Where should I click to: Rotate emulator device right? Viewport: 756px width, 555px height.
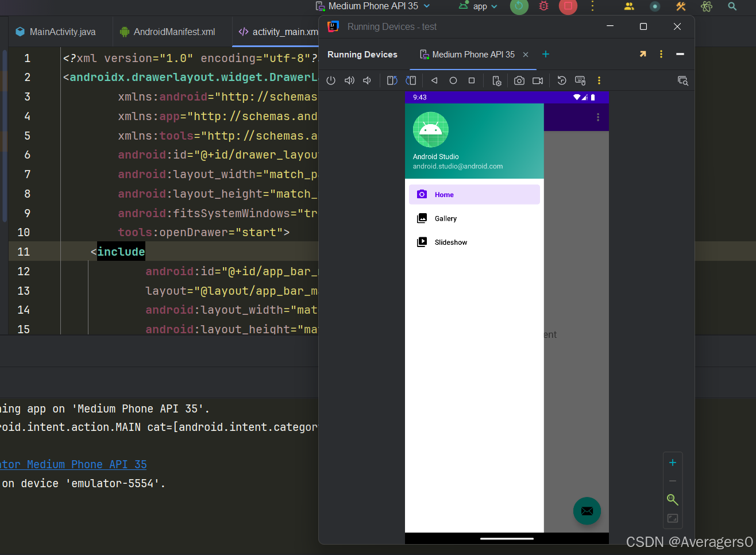point(411,80)
